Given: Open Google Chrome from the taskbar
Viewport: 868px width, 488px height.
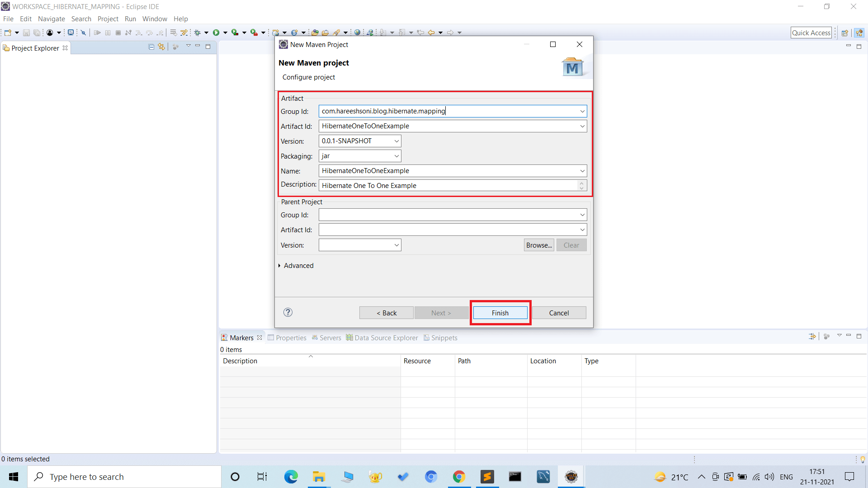Looking at the screenshot, I should coord(459,477).
